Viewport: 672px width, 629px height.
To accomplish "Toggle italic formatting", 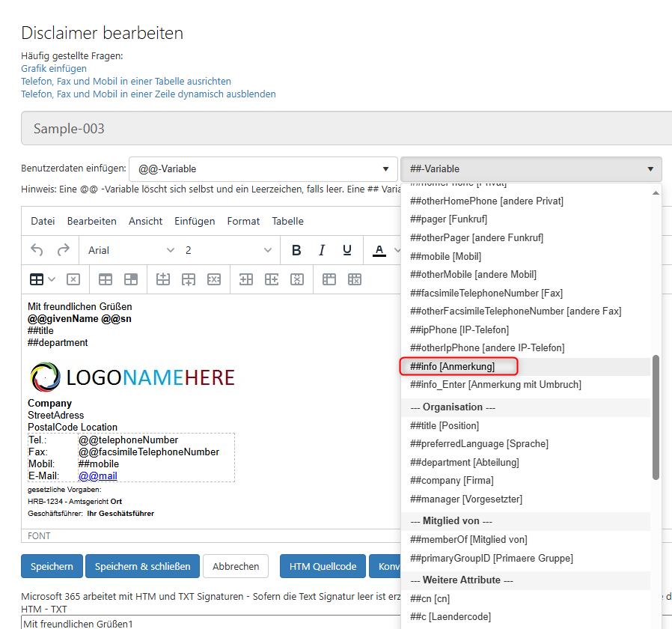I will [322, 250].
